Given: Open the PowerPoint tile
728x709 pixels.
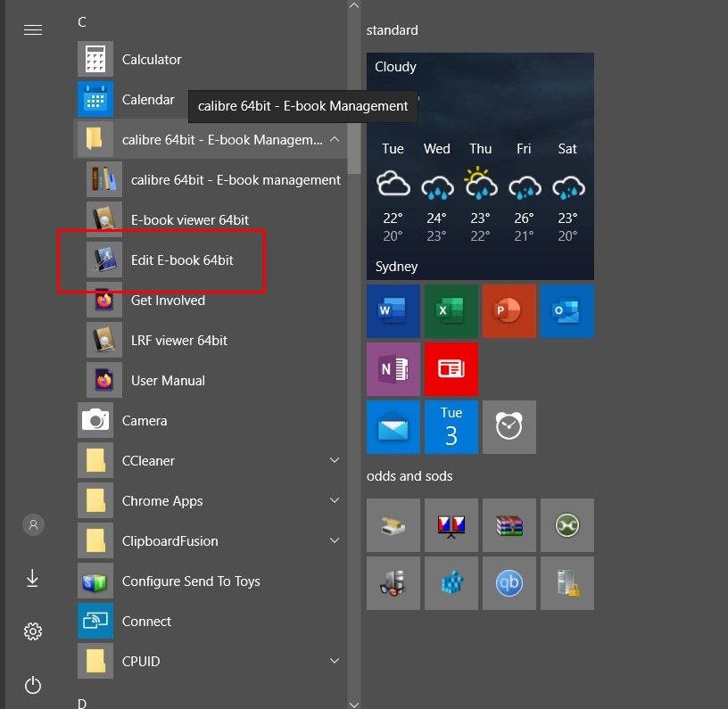Looking at the screenshot, I should tap(509, 311).
